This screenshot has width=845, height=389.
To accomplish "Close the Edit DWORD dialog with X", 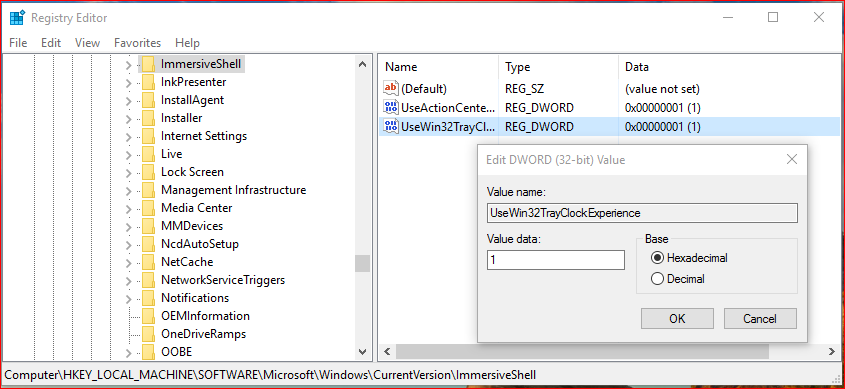I will coord(792,159).
